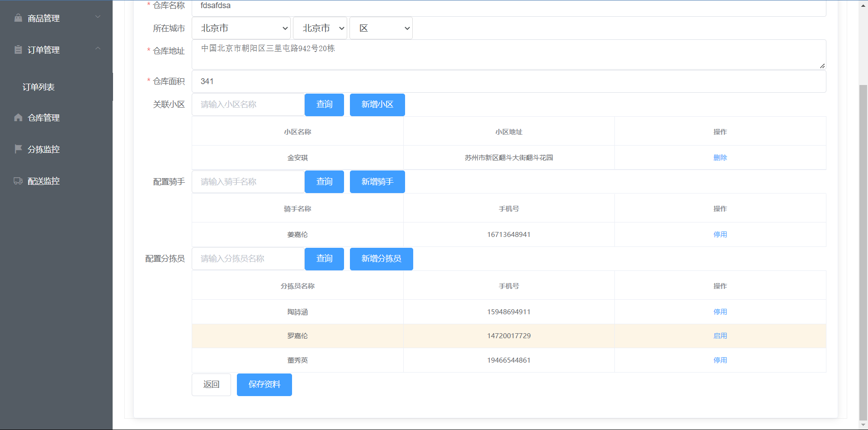Click 查询 next to 关联小区
Screen dimensions: 868x430
pos(324,104)
